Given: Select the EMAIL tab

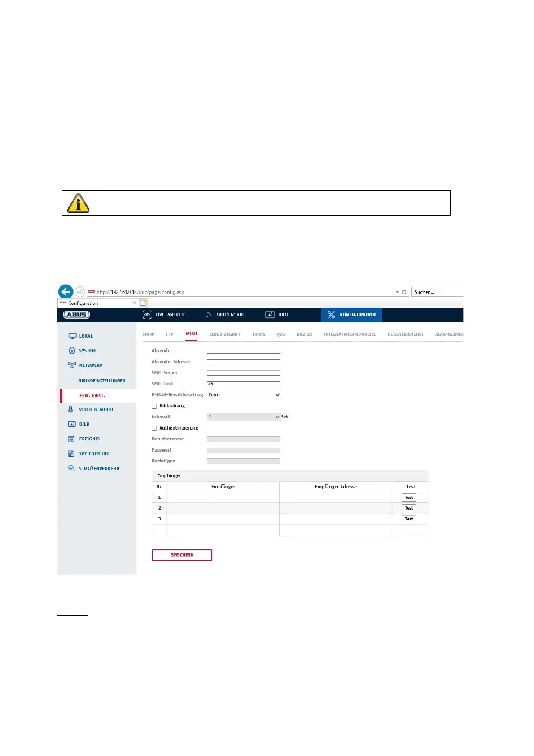Looking at the screenshot, I should pyautogui.click(x=192, y=334).
